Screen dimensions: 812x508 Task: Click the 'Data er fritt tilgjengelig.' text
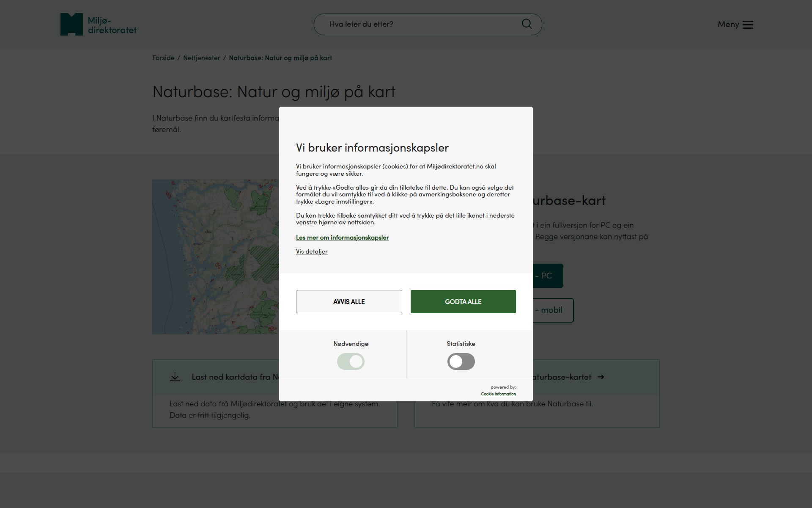[x=210, y=415]
